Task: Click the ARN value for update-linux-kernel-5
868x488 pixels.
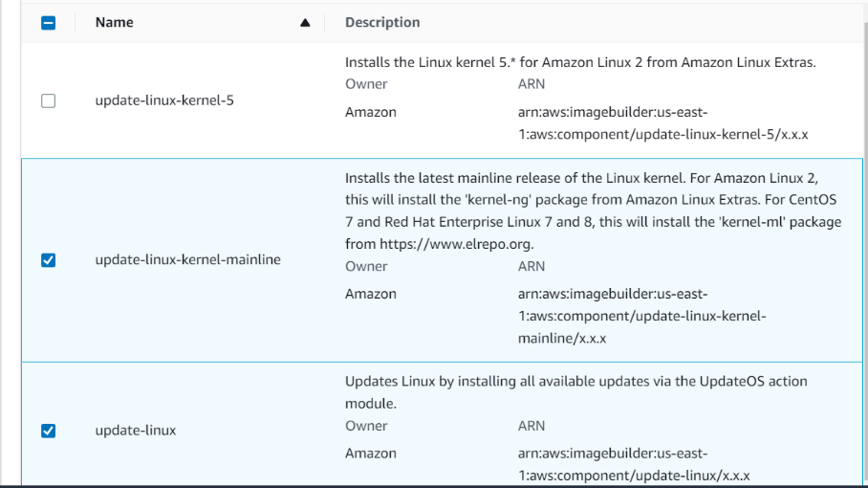Action: click(662, 123)
